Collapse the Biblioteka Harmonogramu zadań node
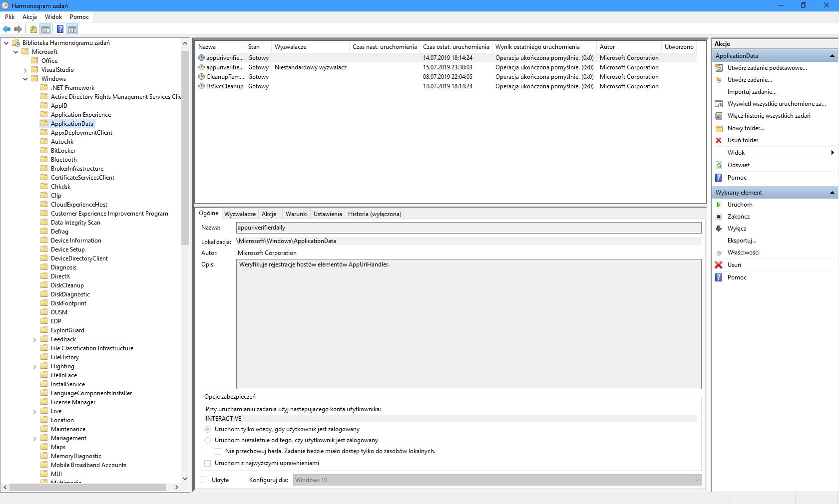 [6, 43]
